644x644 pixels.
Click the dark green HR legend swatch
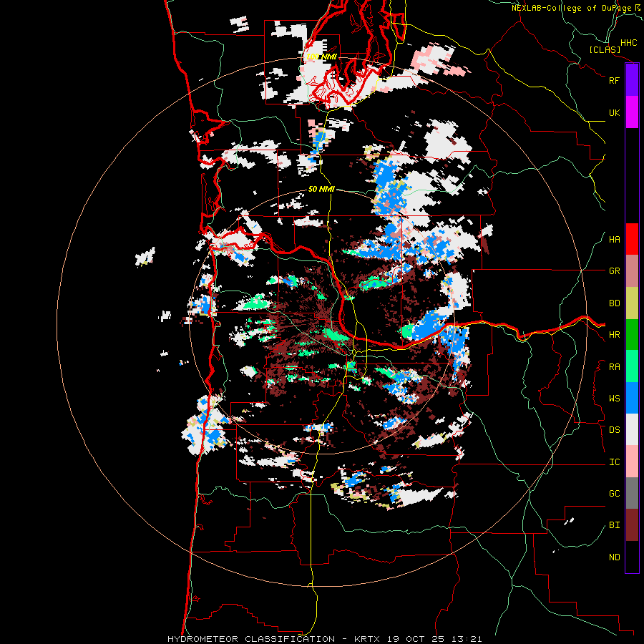(x=632, y=334)
